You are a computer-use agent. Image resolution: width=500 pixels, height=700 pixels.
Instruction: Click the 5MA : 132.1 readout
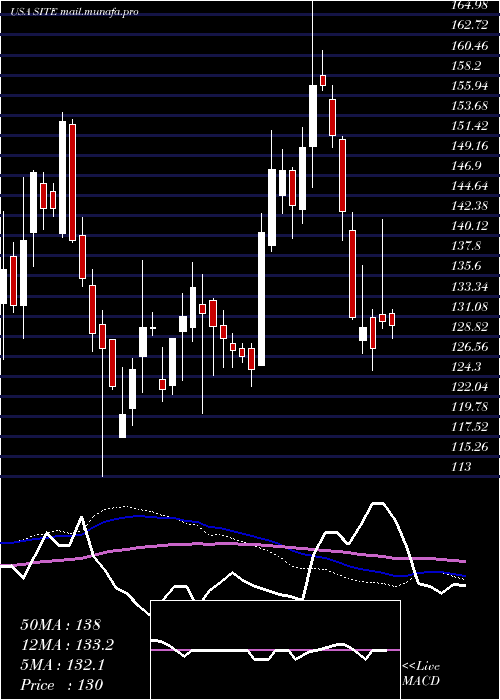click(62, 665)
